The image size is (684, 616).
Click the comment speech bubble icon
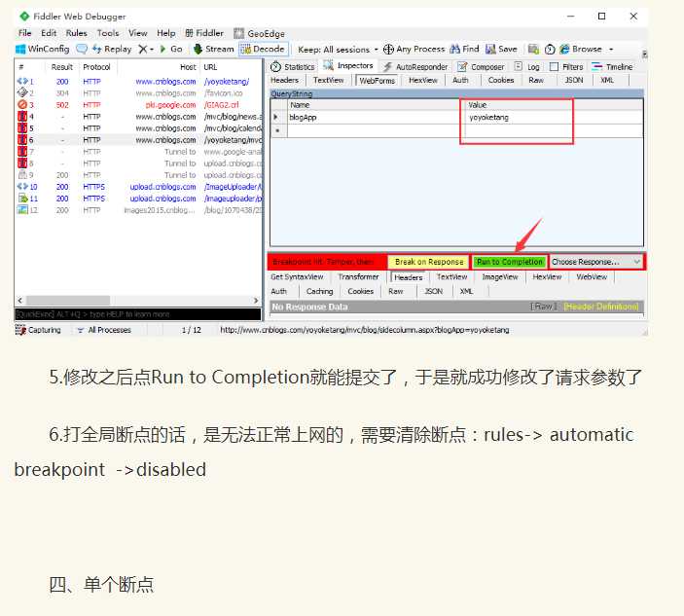[82, 49]
